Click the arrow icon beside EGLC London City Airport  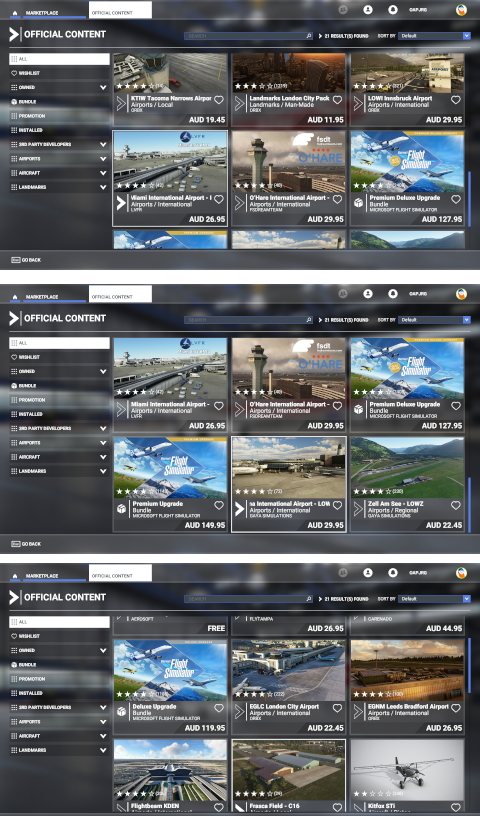click(x=239, y=712)
